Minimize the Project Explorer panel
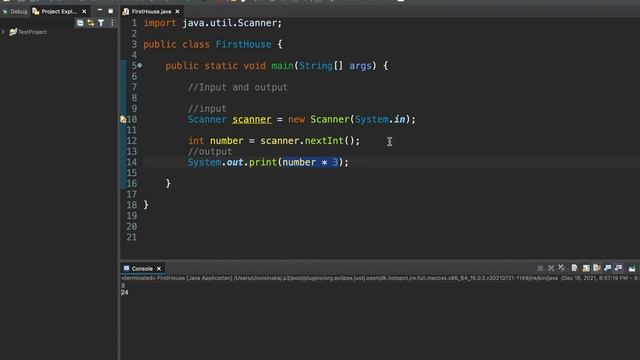 point(100,10)
